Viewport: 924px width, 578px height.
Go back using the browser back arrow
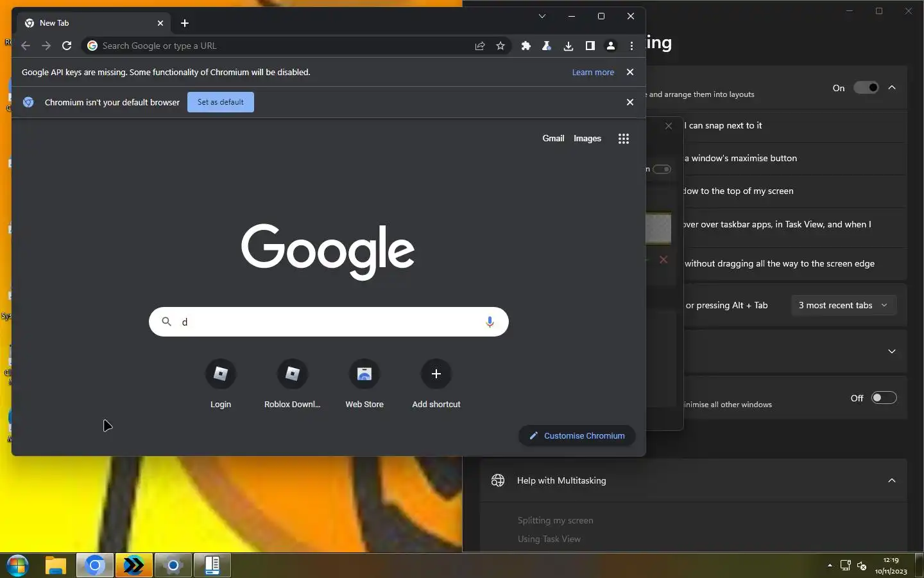pos(26,46)
